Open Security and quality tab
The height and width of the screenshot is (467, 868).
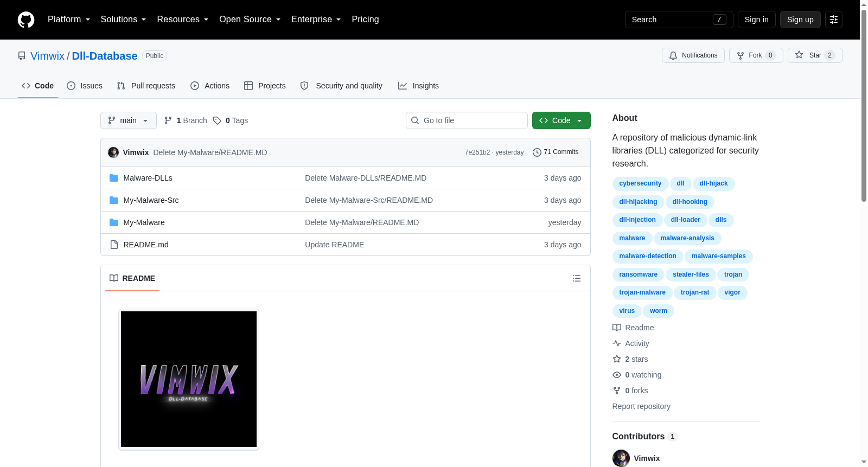point(341,86)
